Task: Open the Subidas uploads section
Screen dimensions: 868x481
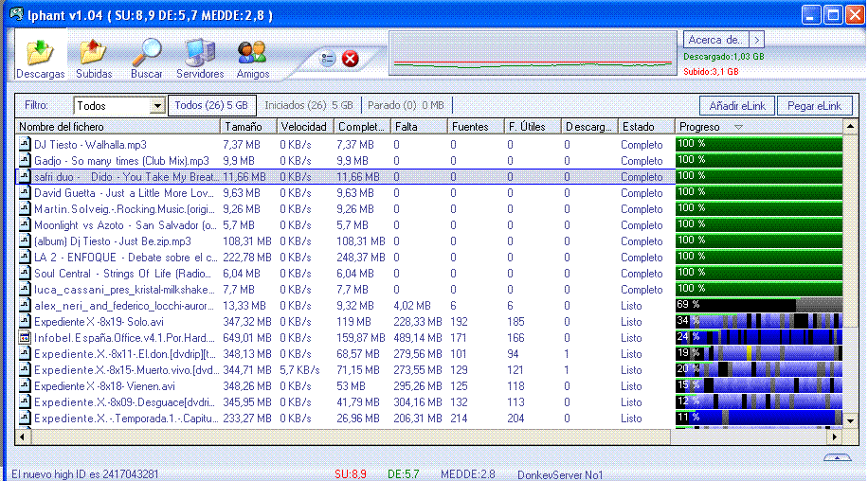Action: click(x=94, y=56)
